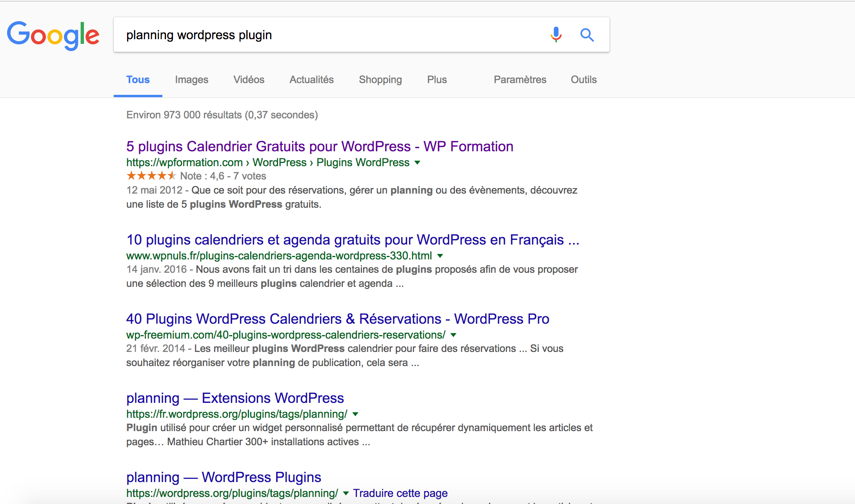Expand arrow next to wp-freemium.com URL

point(453,335)
